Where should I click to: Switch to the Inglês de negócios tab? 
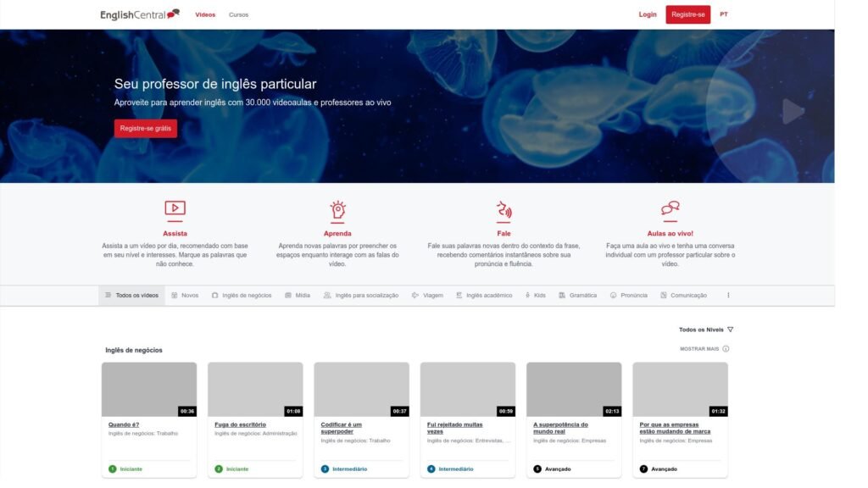[x=242, y=296]
